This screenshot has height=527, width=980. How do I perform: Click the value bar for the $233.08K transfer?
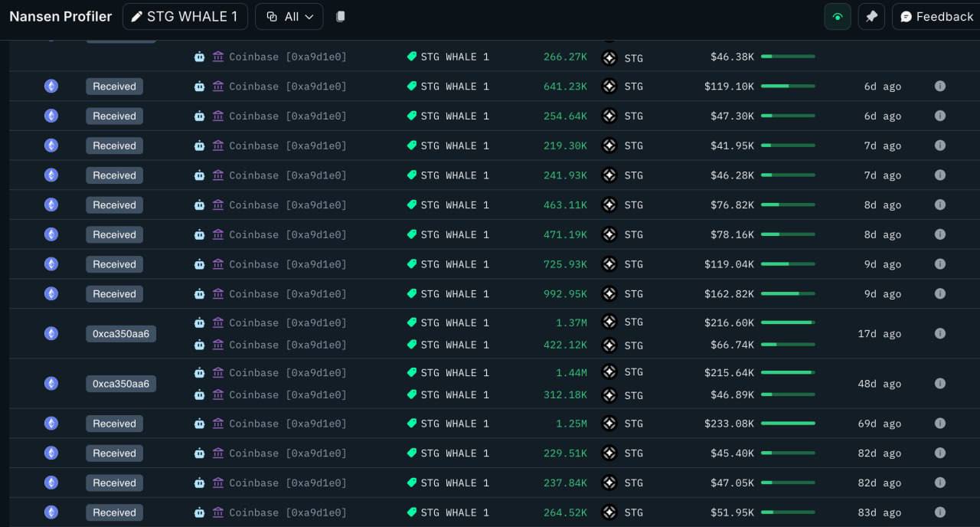(788, 423)
